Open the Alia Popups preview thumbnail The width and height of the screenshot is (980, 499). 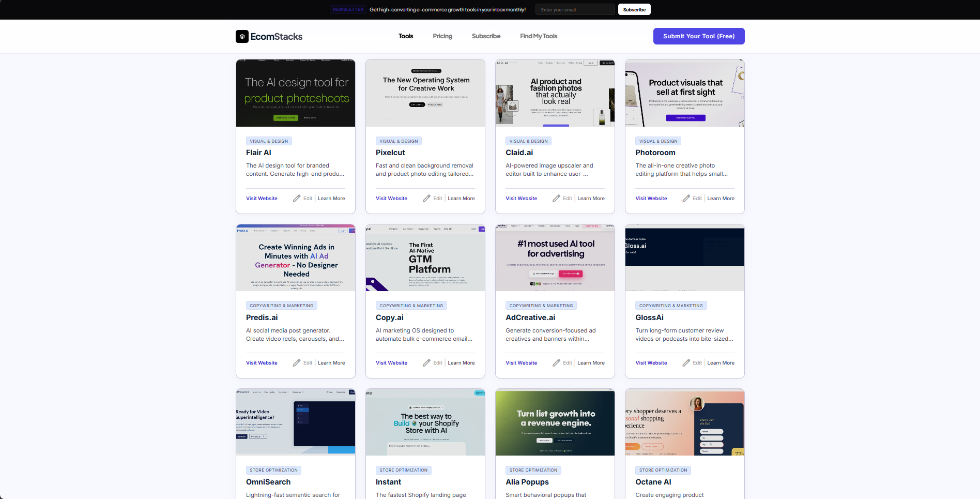[555, 422]
